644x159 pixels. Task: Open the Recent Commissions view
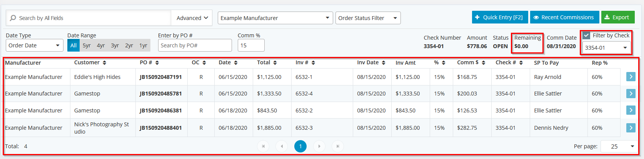(564, 17)
